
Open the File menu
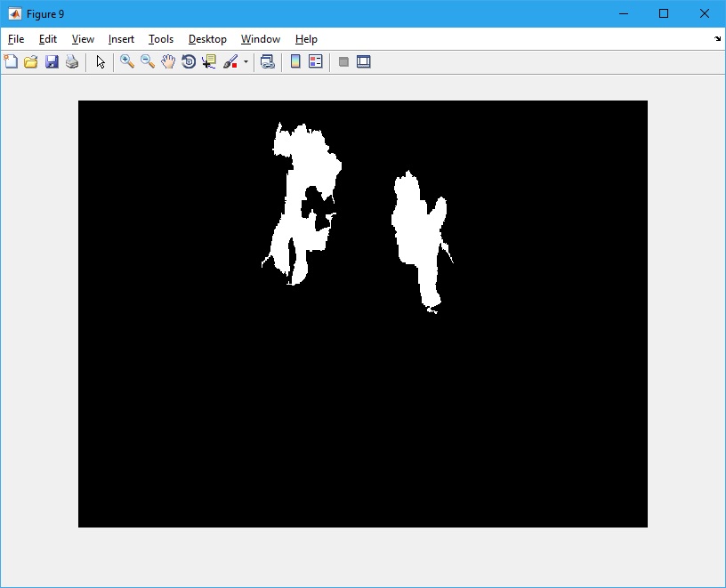pyautogui.click(x=16, y=39)
